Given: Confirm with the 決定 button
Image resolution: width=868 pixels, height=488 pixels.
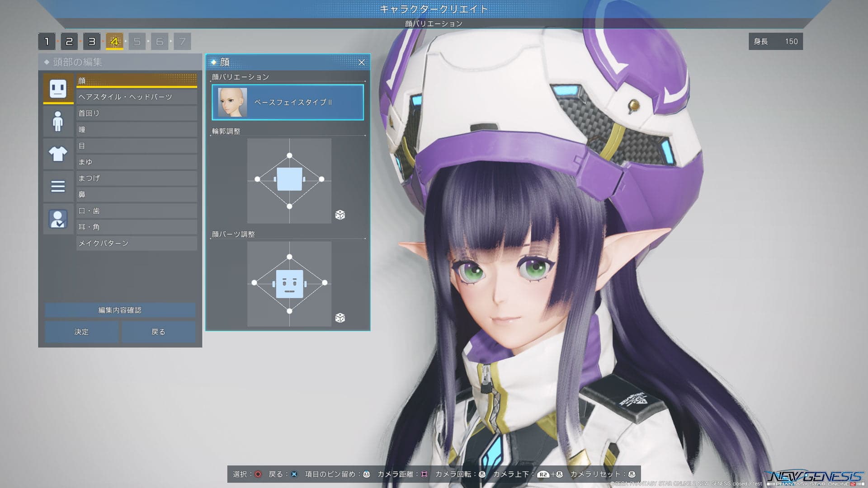Looking at the screenshot, I should tap(82, 332).
